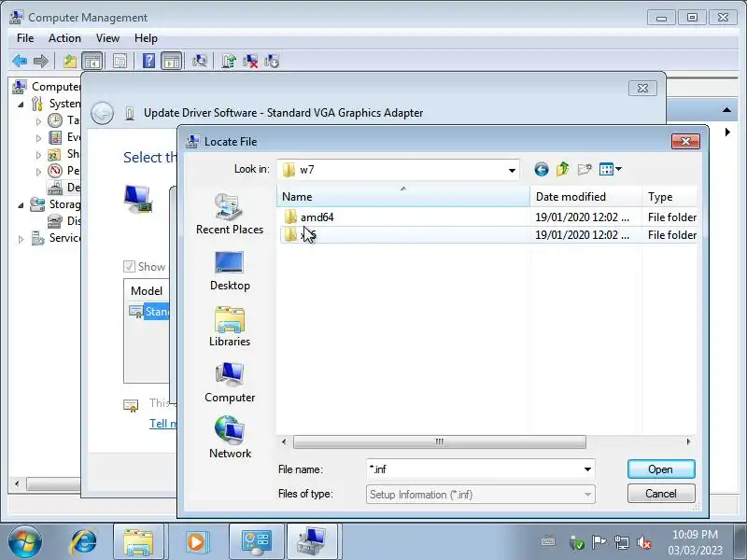
Task: Collapse the System Tools tree node
Action: click(21, 105)
